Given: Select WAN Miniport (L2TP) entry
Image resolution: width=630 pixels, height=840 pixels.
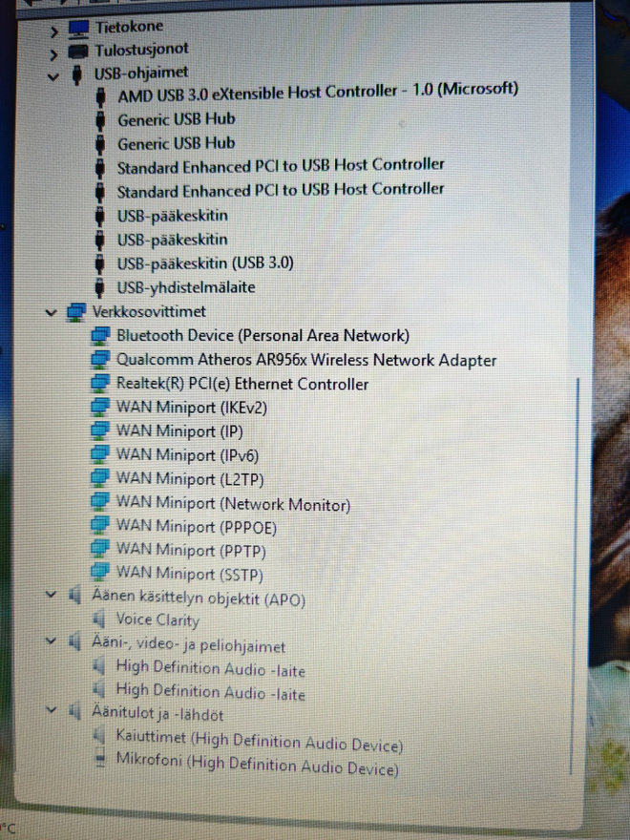Looking at the screenshot, I should pyautogui.click(x=190, y=479).
